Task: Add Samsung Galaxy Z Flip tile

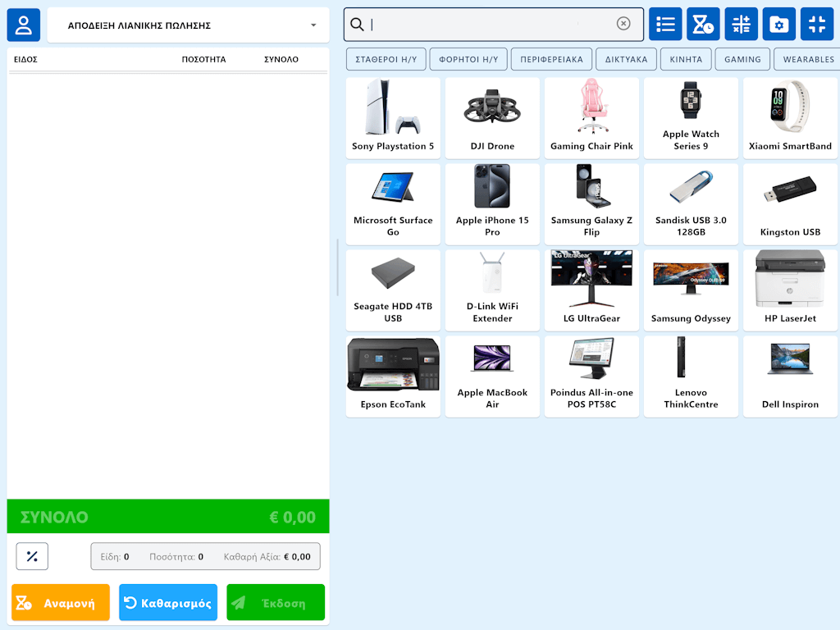Action: click(x=592, y=204)
